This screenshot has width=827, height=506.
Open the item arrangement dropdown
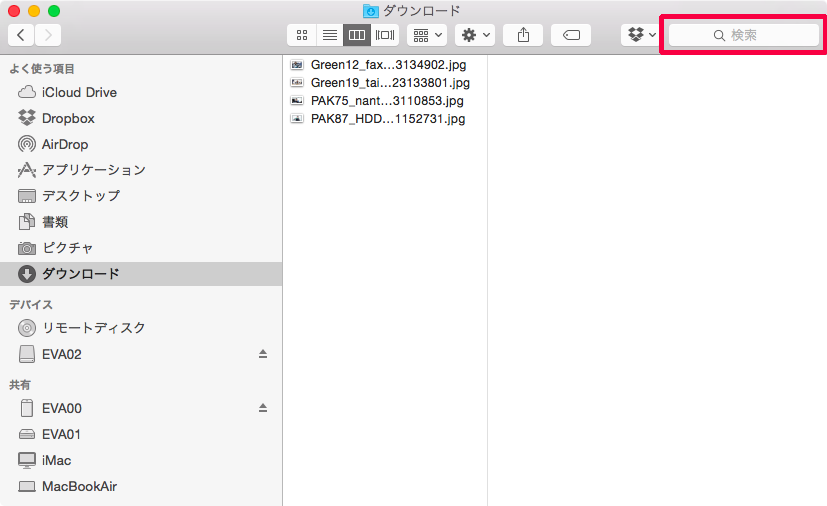427,35
